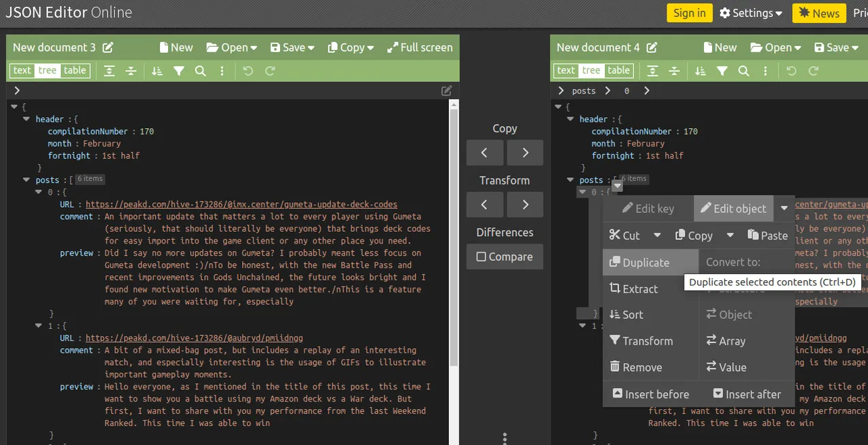The height and width of the screenshot is (445, 868).
Task: Copy left document to right panel
Action: coord(526,153)
